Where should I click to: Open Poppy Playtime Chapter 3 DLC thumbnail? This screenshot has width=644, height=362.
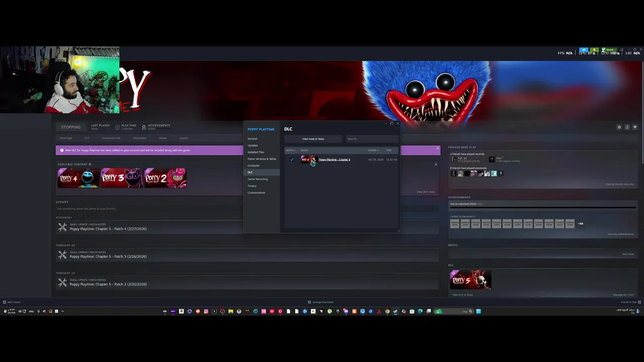click(x=122, y=178)
